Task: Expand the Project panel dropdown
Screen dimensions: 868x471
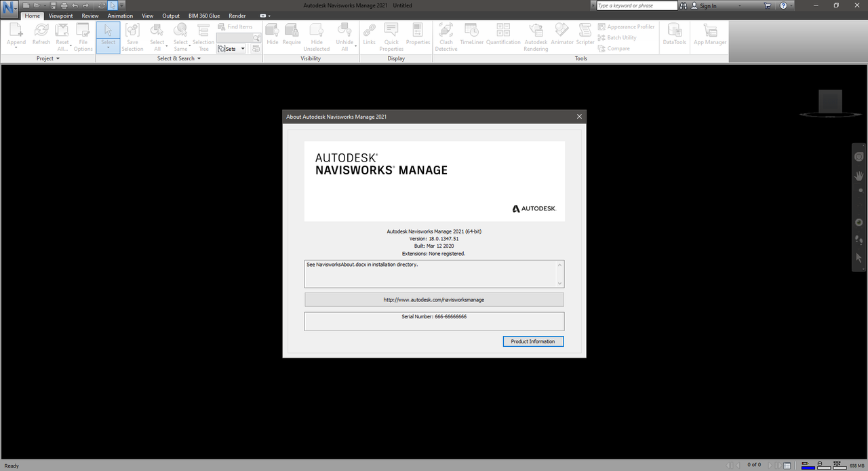Action: coord(48,58)
